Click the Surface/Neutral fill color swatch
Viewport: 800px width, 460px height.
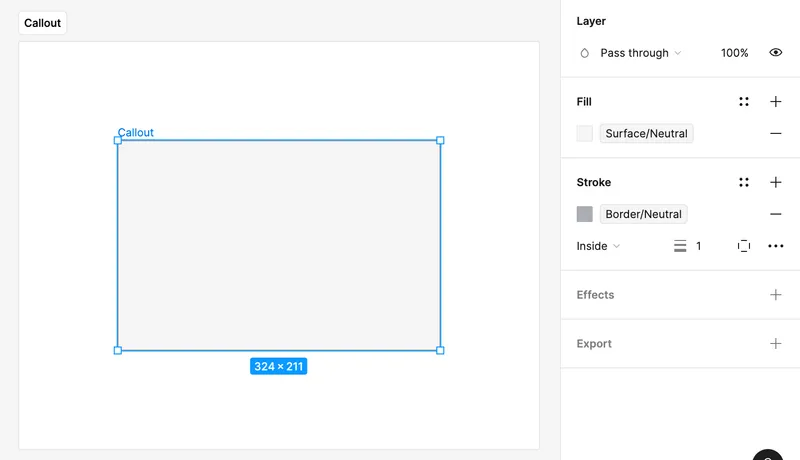tap(585, 133)
